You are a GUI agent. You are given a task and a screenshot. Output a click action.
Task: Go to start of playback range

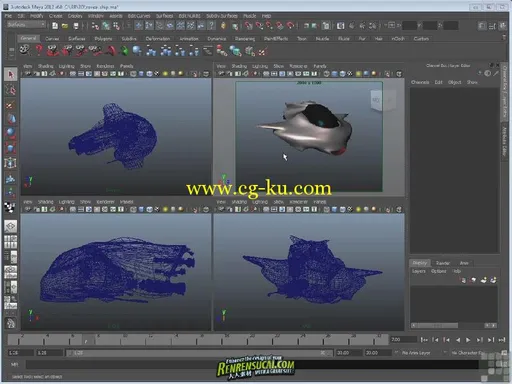424,340
